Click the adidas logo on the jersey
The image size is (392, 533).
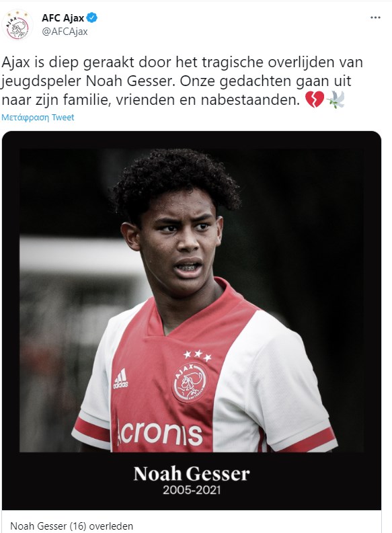[120, 379]
